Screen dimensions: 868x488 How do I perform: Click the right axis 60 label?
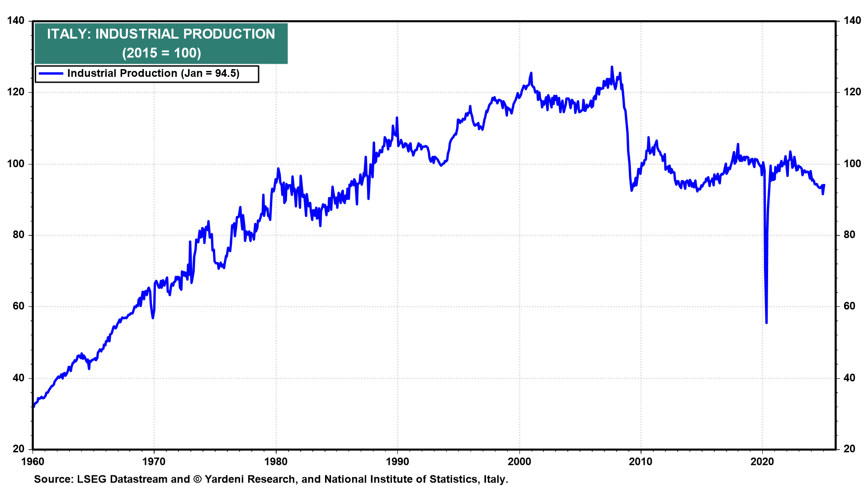pos(849,306)
